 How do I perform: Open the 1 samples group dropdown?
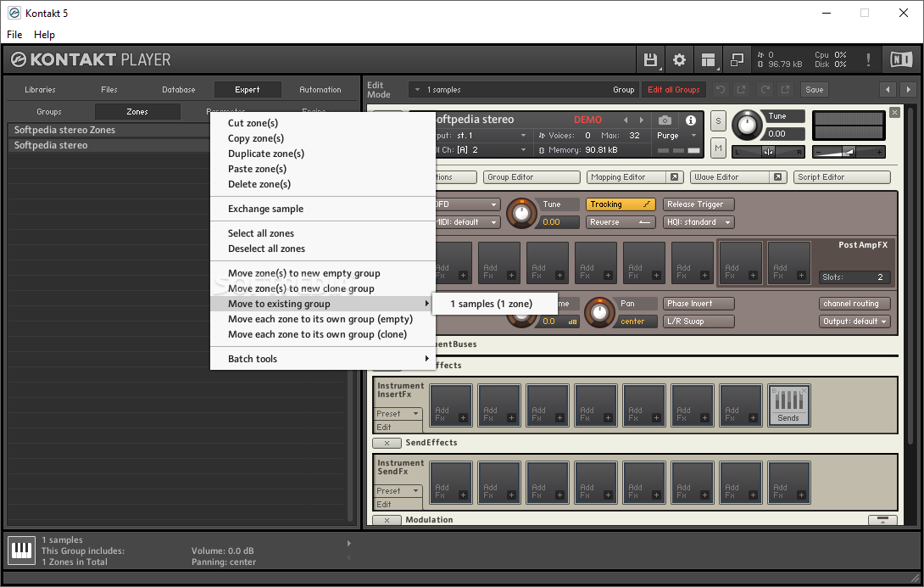525,90
